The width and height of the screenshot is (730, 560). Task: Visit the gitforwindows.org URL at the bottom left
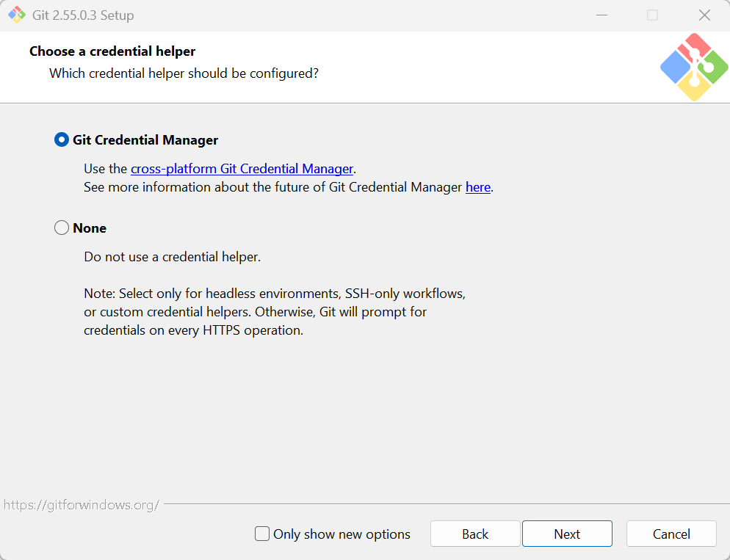[82, 505]
